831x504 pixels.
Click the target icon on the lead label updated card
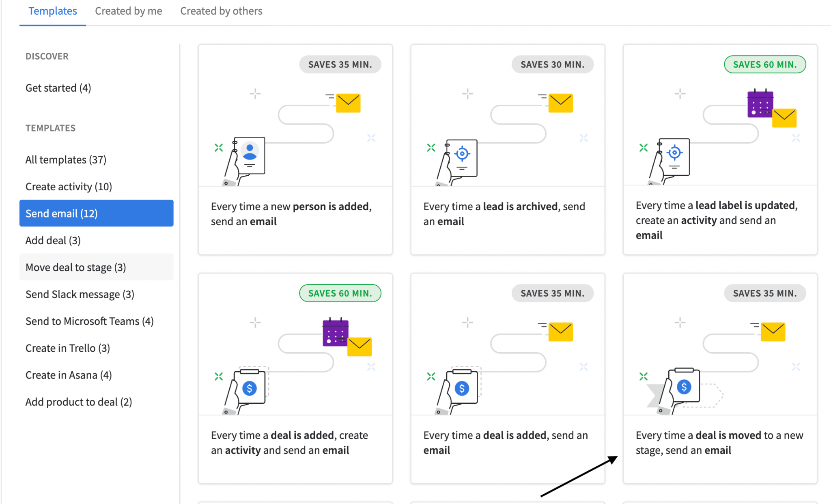click(x=674, y=153)
